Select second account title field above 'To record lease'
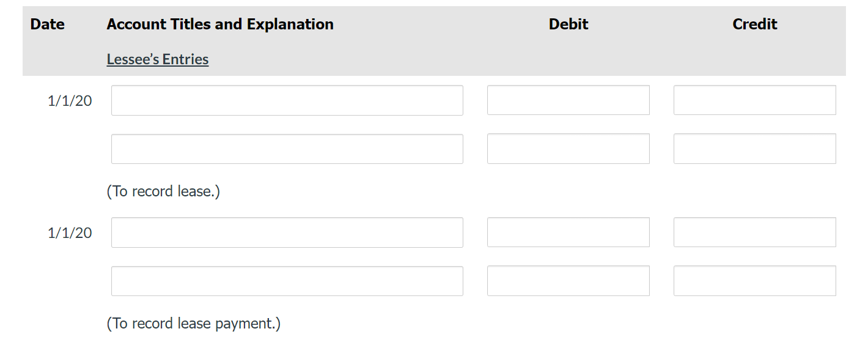868x345 pixels. point(287,149)
